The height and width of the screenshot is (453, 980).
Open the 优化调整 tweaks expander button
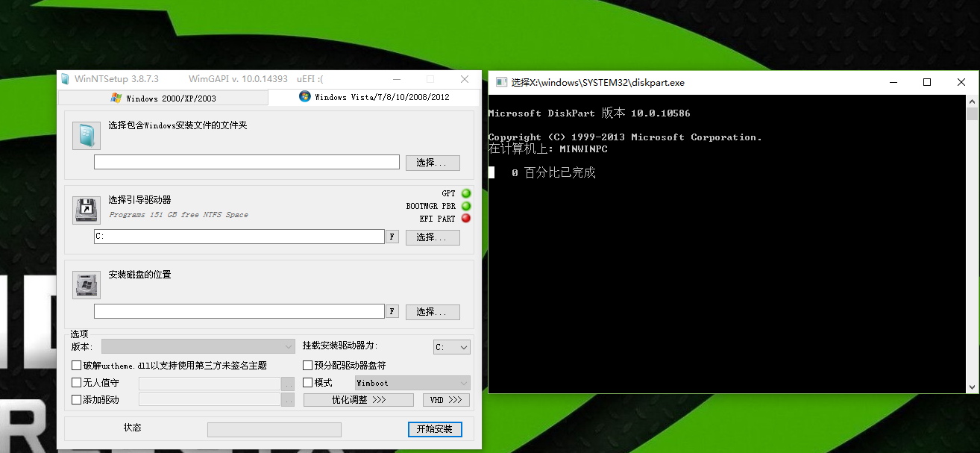358,400
